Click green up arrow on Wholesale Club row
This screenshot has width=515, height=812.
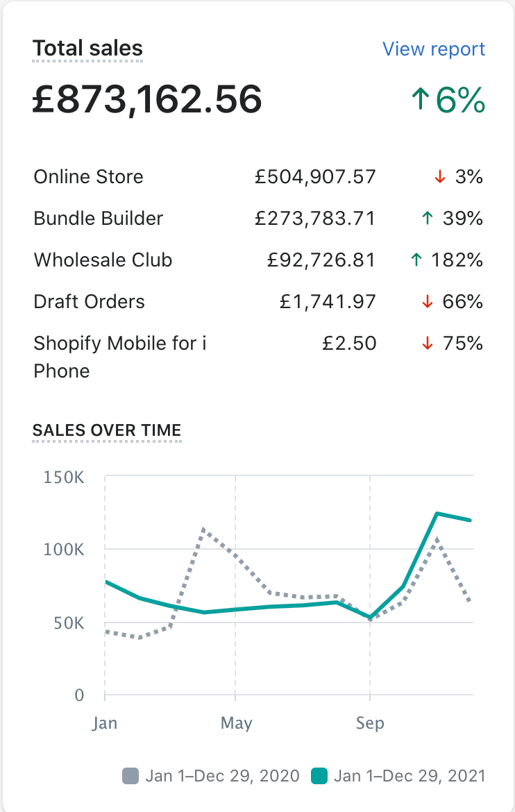(x=416, y=260)
